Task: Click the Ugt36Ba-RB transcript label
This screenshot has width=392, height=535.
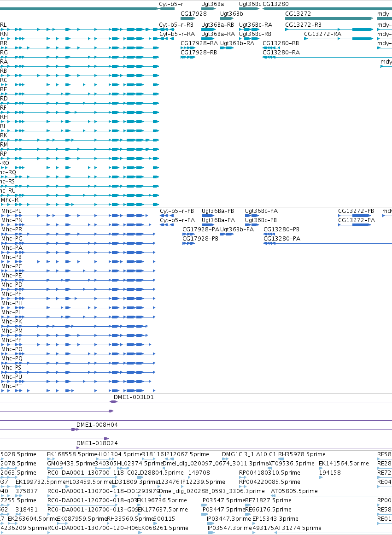Action: 218,25
